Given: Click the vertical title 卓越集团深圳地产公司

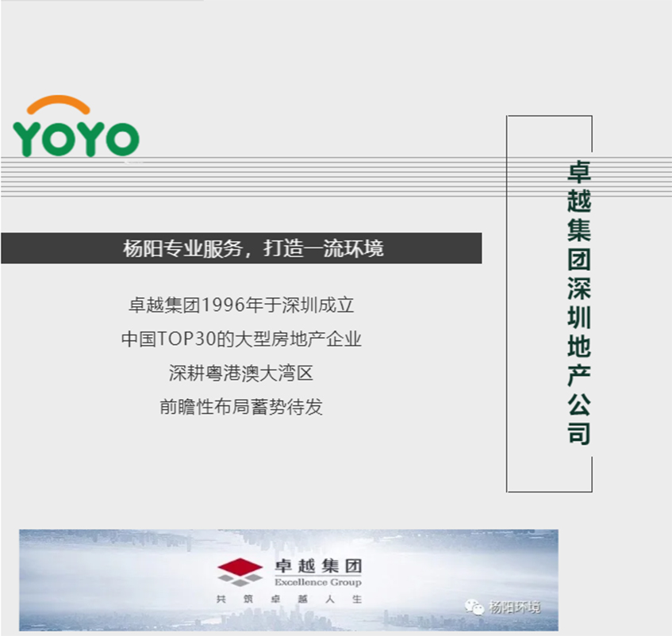Looking at the screenshot, I should (580, 303).
